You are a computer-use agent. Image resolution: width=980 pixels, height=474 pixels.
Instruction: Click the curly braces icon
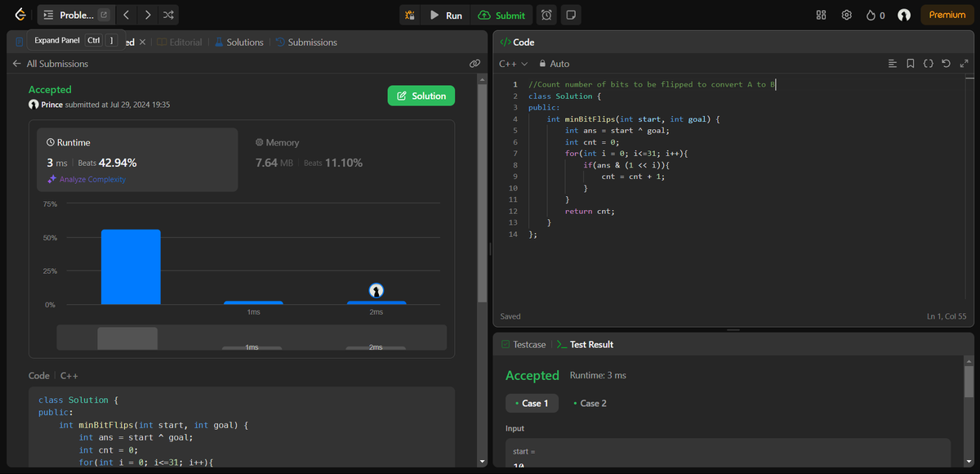[x=928, y=63]
